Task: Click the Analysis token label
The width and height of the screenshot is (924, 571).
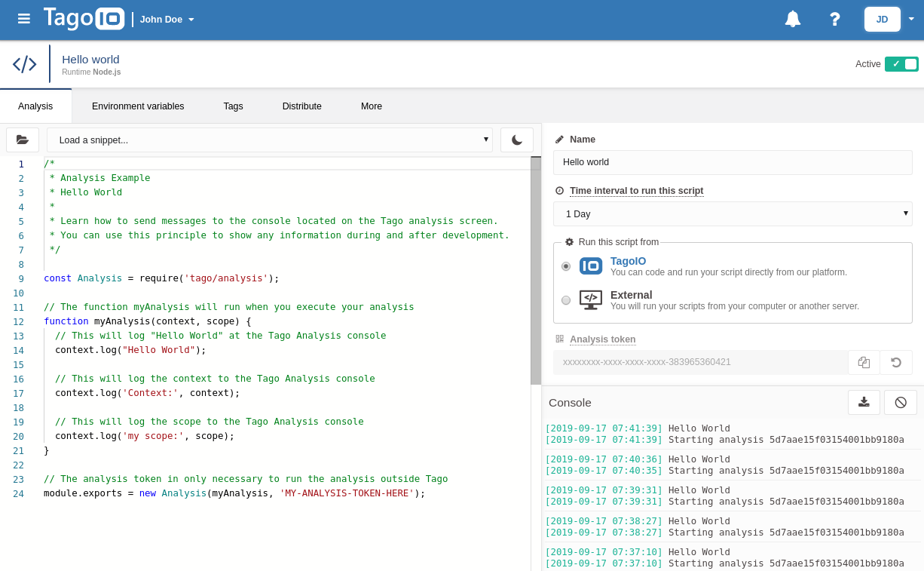Action: click(x=603, y=339)
